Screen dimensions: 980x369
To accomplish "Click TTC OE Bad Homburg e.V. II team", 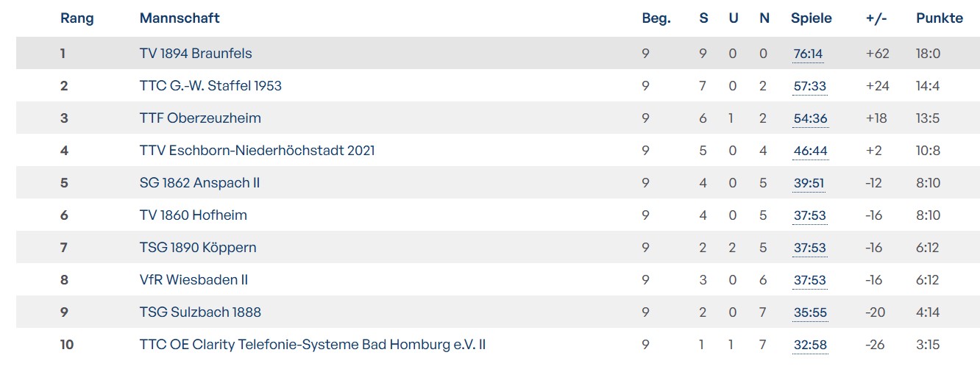I will pos(312,345).
